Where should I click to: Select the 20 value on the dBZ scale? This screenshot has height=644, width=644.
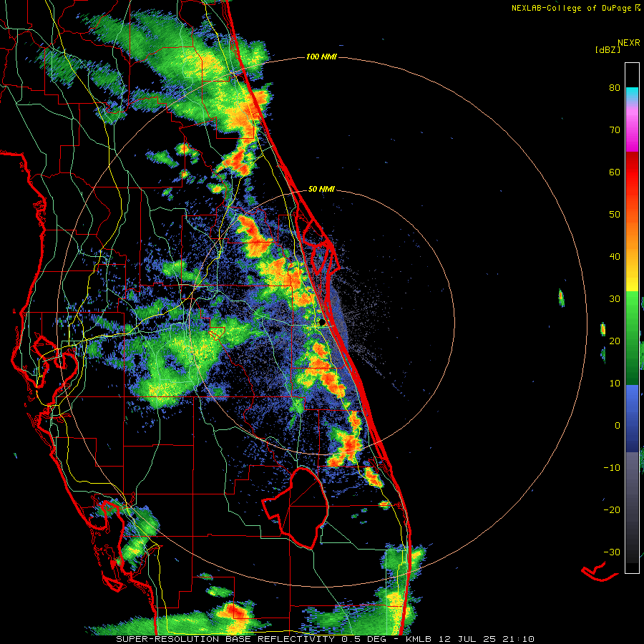click(x=615, y=341)
